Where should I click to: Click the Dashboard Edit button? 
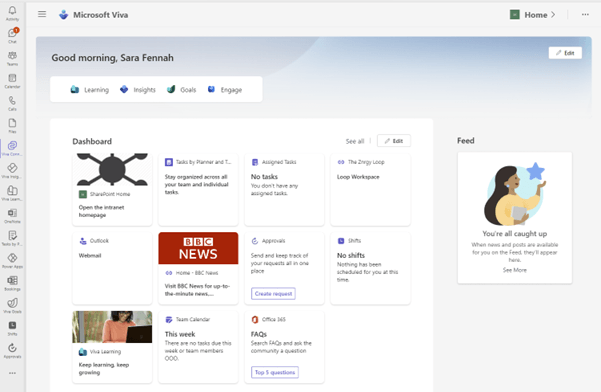click(394, 141)
